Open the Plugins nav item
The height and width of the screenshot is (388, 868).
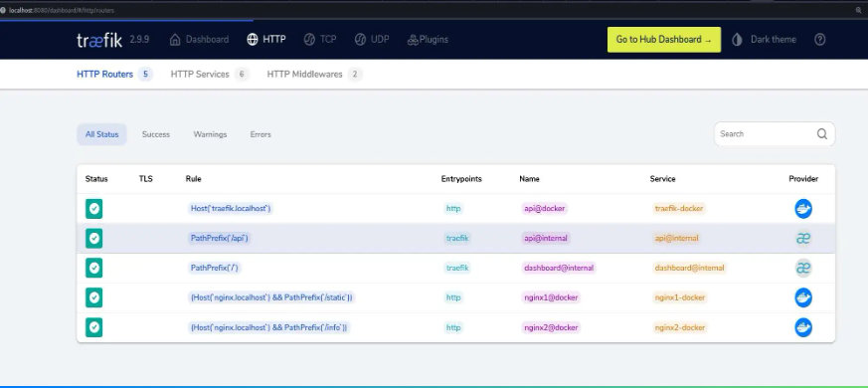click(x=428, y=40)
